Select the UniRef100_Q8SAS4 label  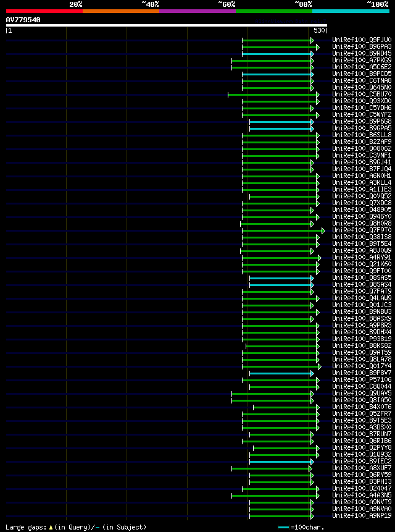point(362,284)
